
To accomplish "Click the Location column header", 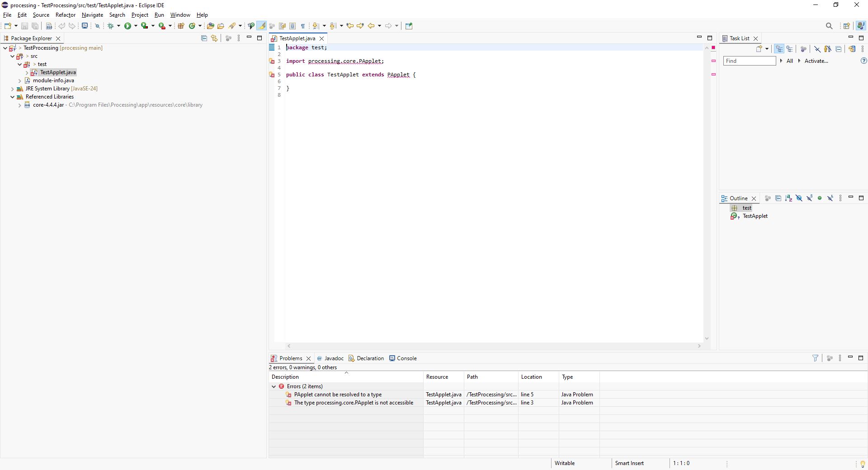I will (x=538, y=377).
